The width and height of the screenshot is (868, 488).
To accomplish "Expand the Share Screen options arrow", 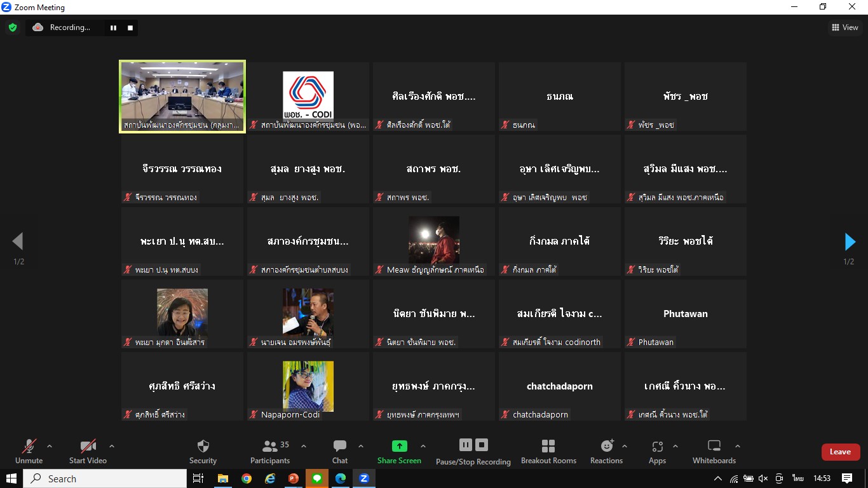I will coord(423,446).
